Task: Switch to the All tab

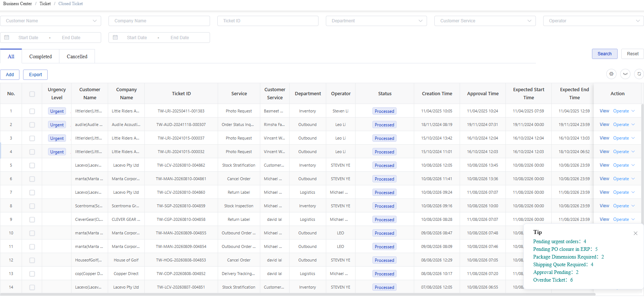Action: (11, 56)
